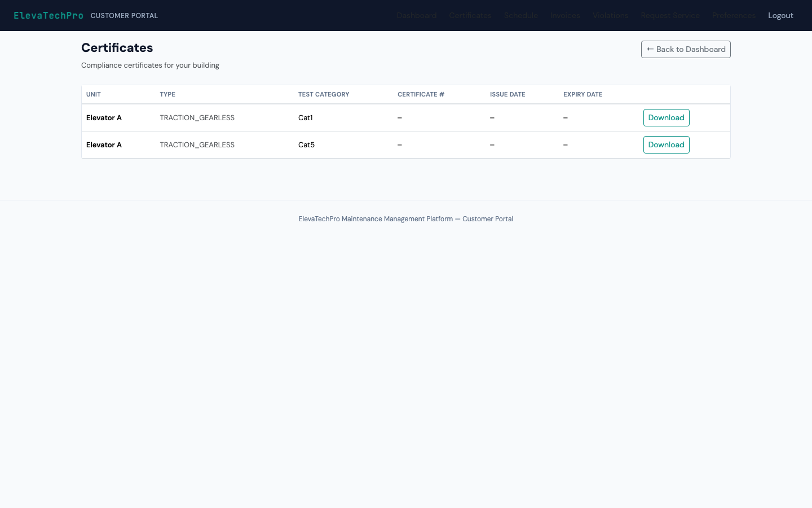Click the CUSTOMER PORTAL label
Image resolution: width=812 pixels, height=508 pixels.
tap(124, 16)
